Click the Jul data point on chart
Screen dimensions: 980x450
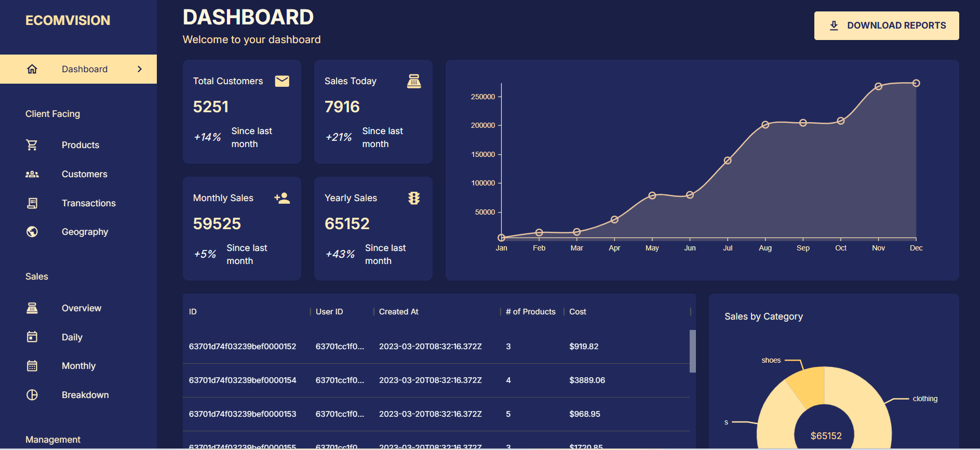(x=728, y=161)
